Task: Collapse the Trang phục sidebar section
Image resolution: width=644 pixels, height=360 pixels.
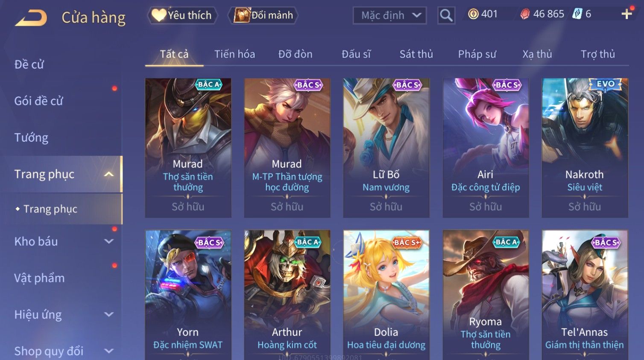Action: (x=109, y=174)
